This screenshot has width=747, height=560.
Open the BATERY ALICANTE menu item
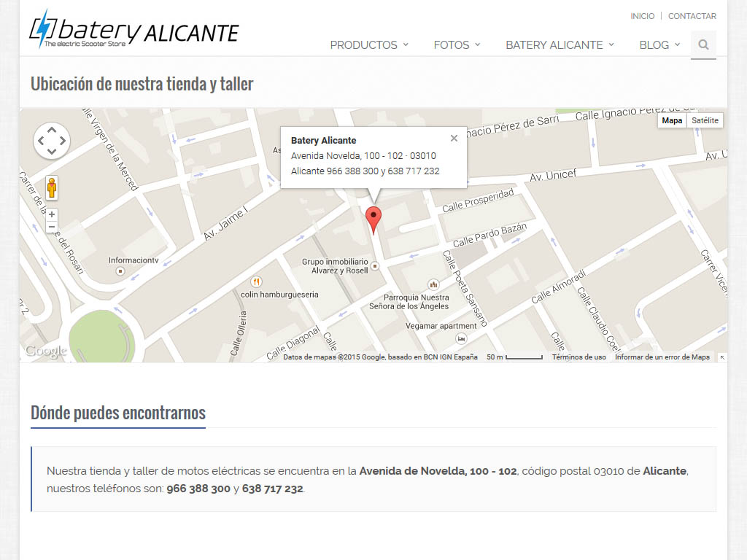pos(554,44)
